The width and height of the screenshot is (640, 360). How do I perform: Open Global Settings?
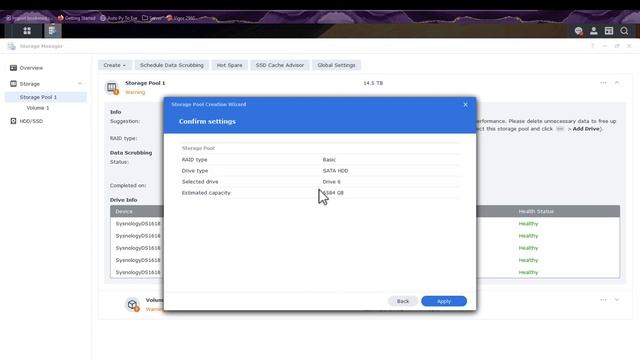click(336, 65)
